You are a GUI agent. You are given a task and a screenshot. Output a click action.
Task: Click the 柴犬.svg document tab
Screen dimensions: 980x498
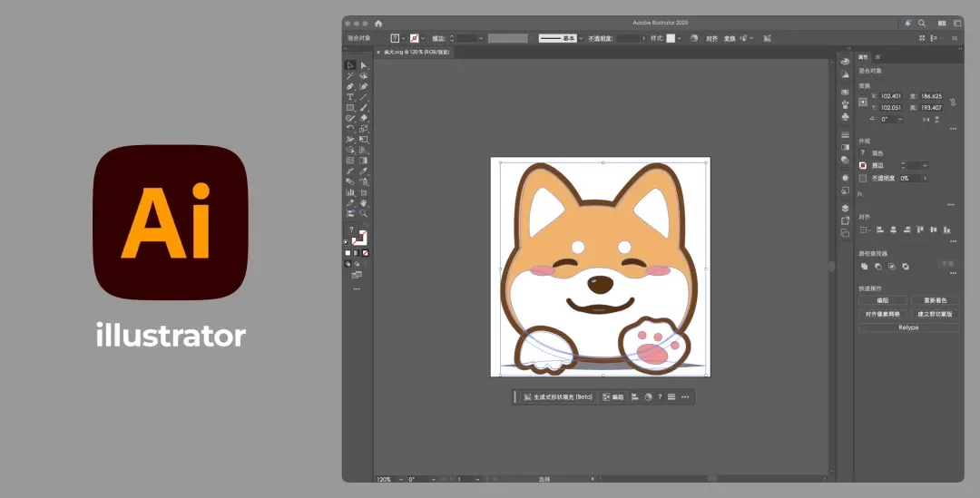(x=416, y=52)
